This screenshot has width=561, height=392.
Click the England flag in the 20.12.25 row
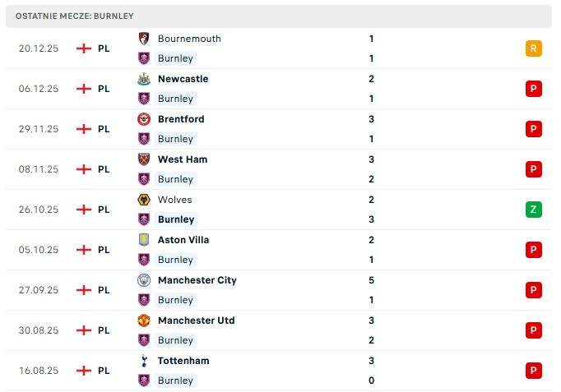[83, 48]
